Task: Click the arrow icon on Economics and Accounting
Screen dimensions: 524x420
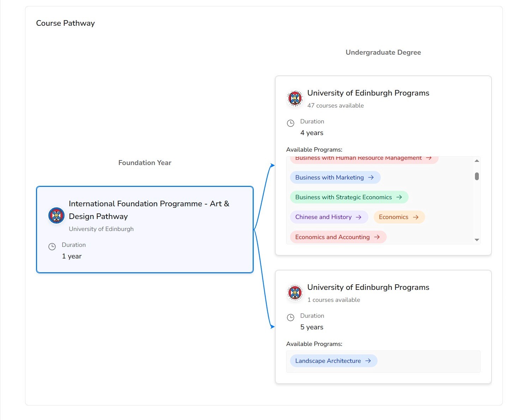Action: coord(377,237)
